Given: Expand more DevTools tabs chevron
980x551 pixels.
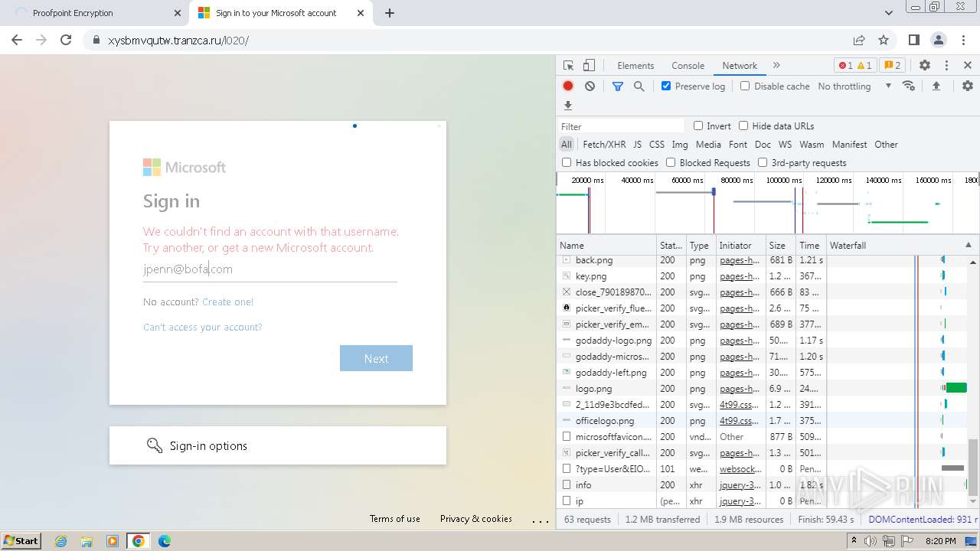Looking at the screenshot, I should 776,66.
